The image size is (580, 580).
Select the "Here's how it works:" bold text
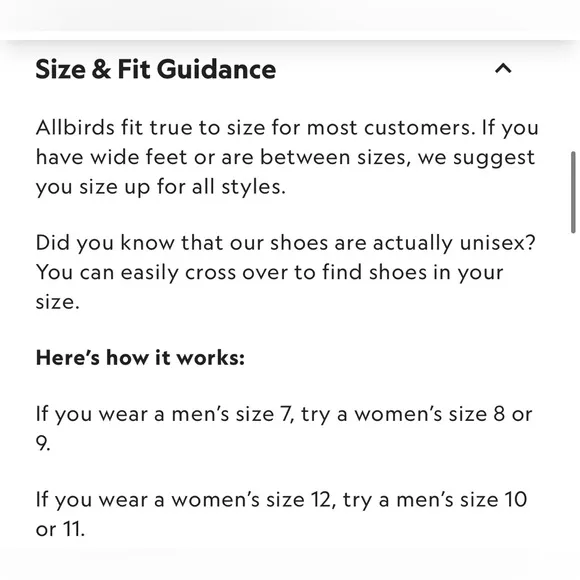(x=140, y=358)
